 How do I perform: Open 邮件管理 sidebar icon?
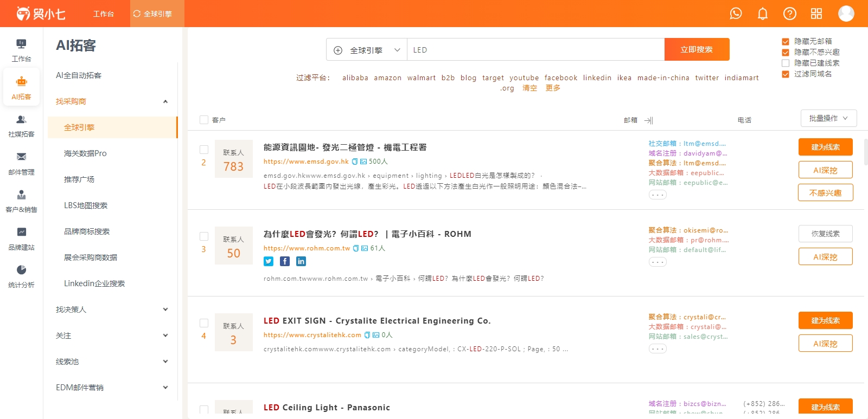click(21, 164)
